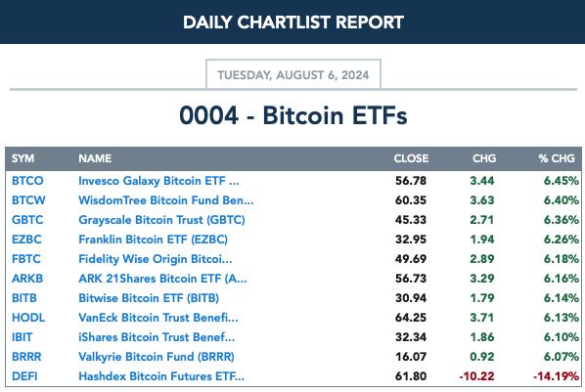Open Valkyrie Bitcoin Fund (BRRR) link
This screenshot has width=585, height=392.
coord(157,357)
